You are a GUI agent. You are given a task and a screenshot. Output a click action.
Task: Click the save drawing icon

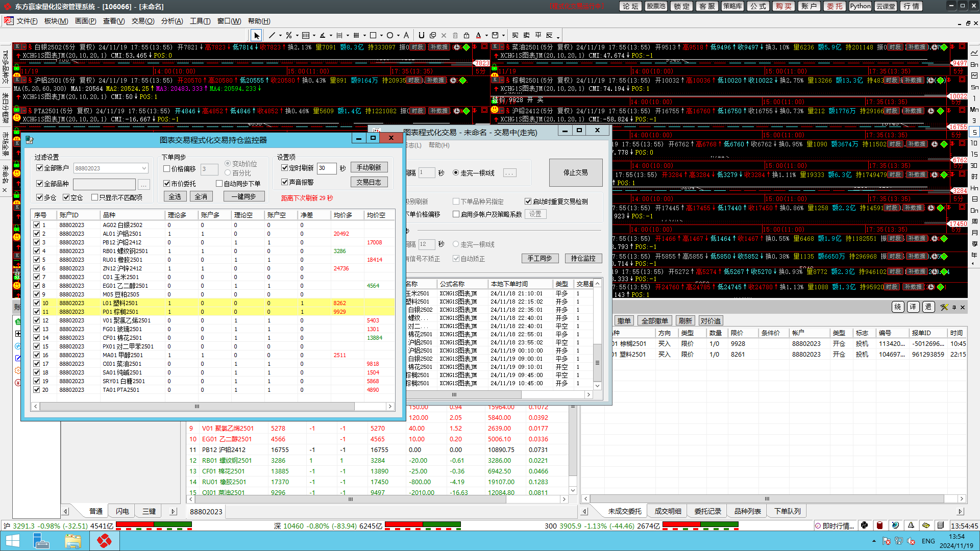pyautogui.click(x=495, y=35)
